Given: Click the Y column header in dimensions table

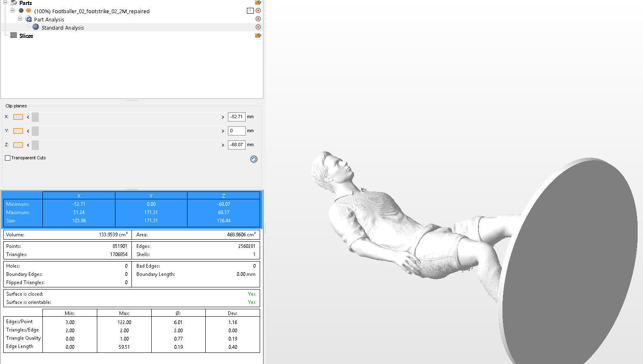Looking at the screenshot, I should (x=151, y=196).
